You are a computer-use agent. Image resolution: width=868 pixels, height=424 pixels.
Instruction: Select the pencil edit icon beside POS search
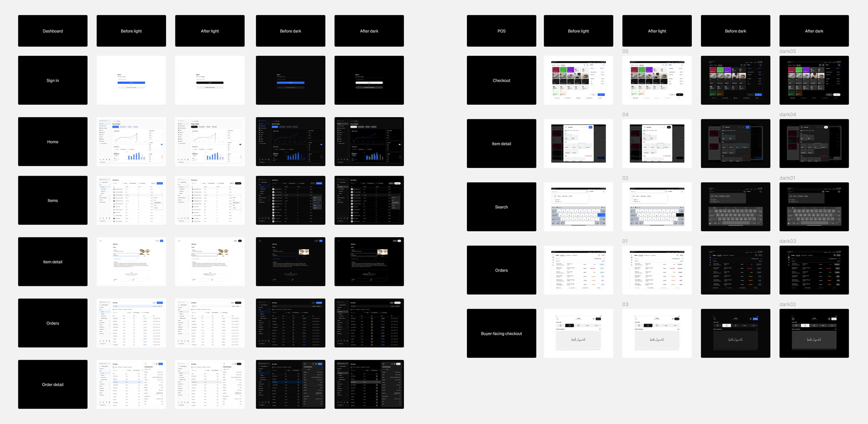(588, 65)
